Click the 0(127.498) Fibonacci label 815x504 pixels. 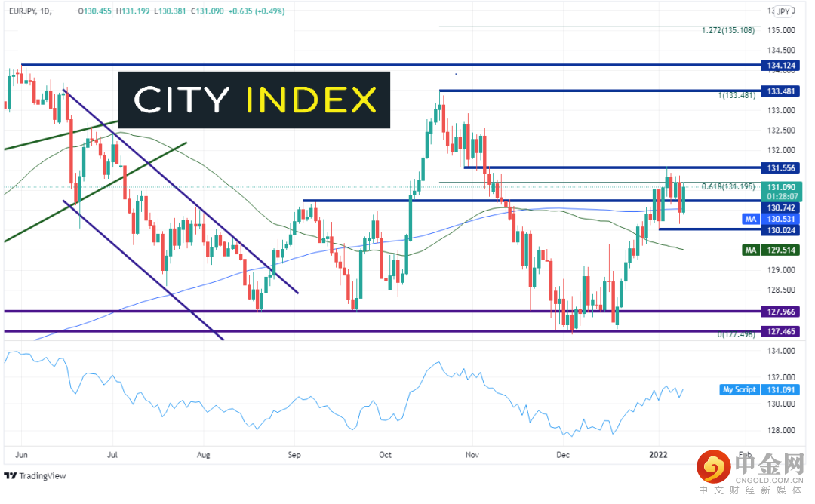pos(736,334)
